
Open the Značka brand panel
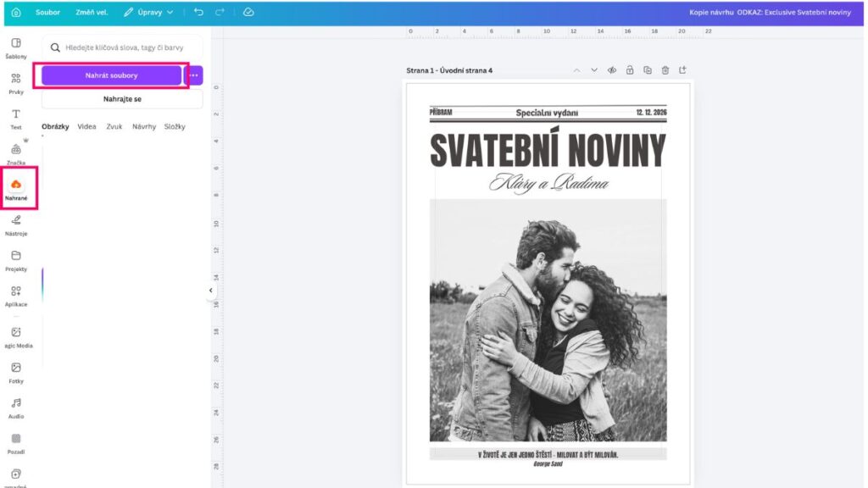16,154
